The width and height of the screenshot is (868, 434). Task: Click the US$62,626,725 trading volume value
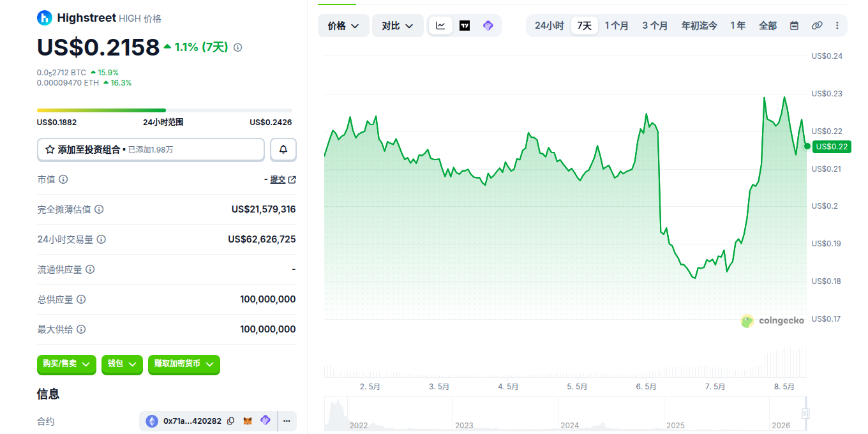[262, 239]
